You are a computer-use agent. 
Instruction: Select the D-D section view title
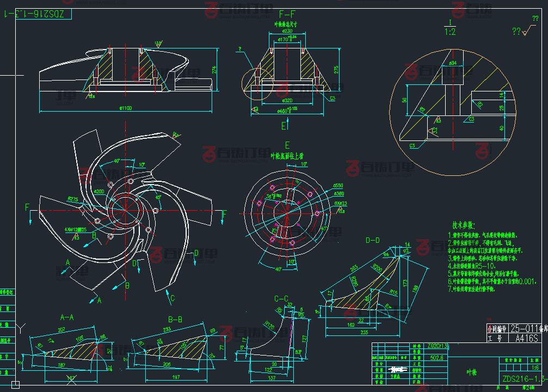[x=373, y=240]
